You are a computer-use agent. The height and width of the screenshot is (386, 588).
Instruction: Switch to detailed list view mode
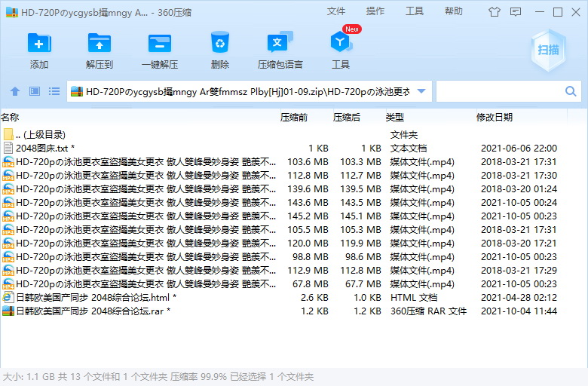coord(54,91)
